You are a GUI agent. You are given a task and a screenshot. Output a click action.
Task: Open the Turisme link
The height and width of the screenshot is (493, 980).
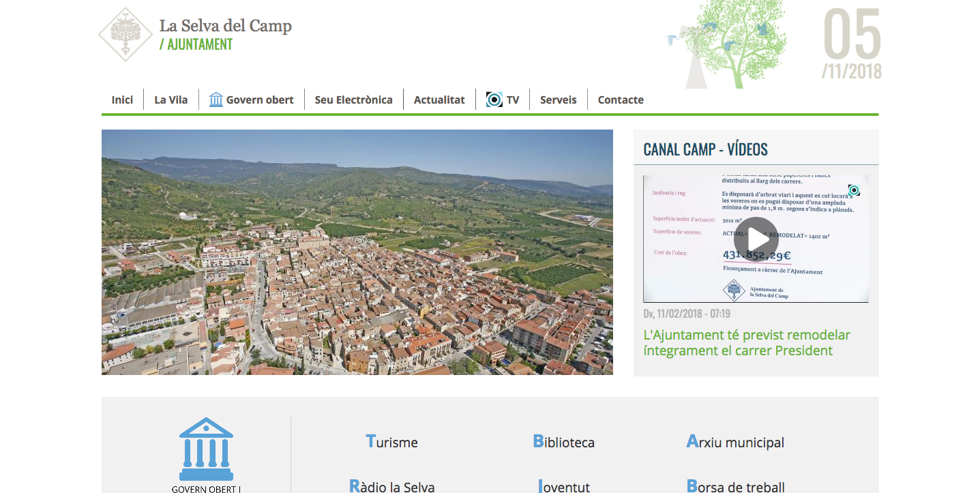[x=392, y=442]
